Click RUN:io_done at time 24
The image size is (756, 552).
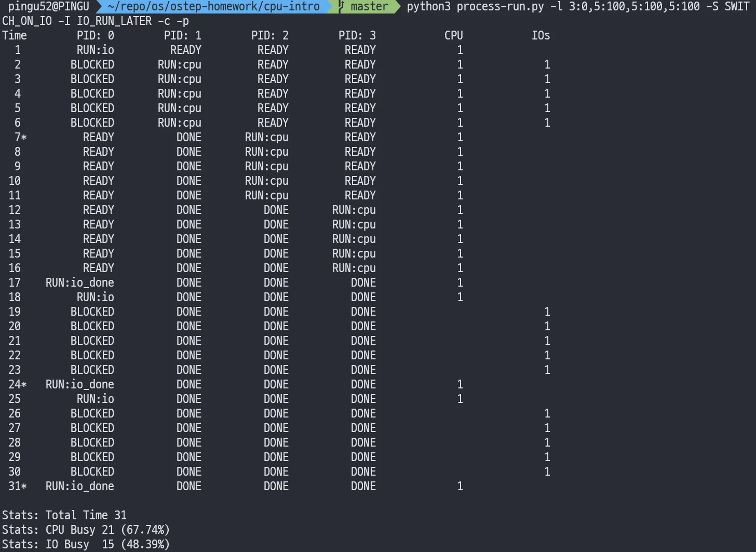(x=80, y=384)
